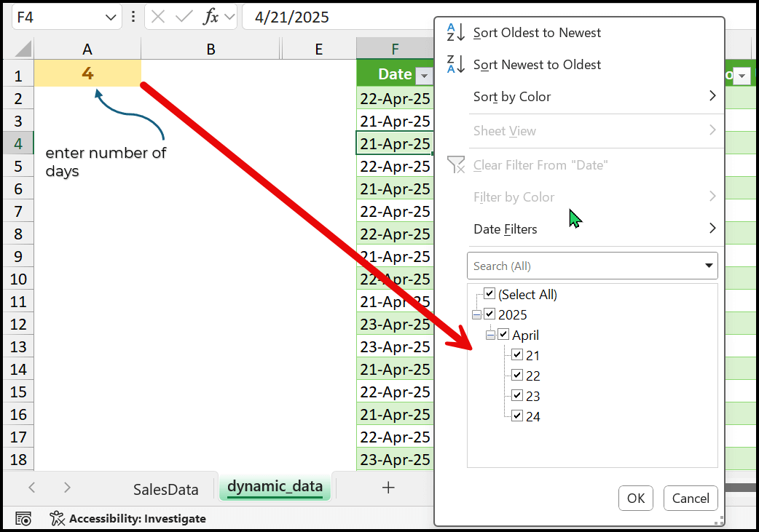Add a new sheet with plus icon
The image size is (759, 532).
pyautogui.click(x=388, y=488)
